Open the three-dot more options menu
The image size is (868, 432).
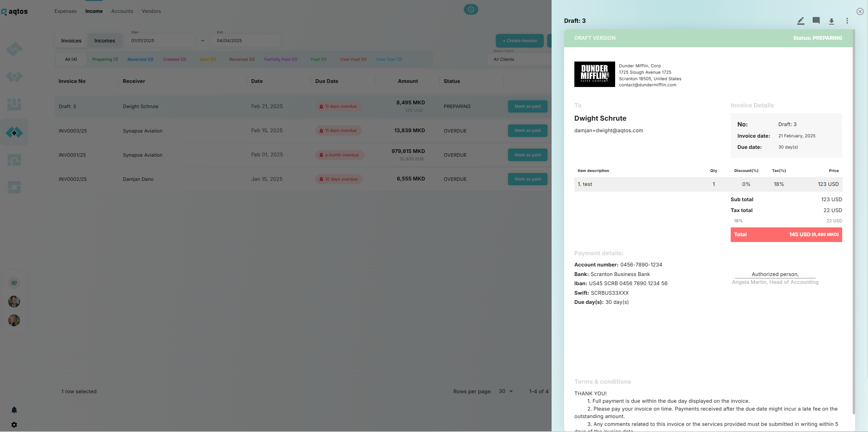[x=847, y=21]
